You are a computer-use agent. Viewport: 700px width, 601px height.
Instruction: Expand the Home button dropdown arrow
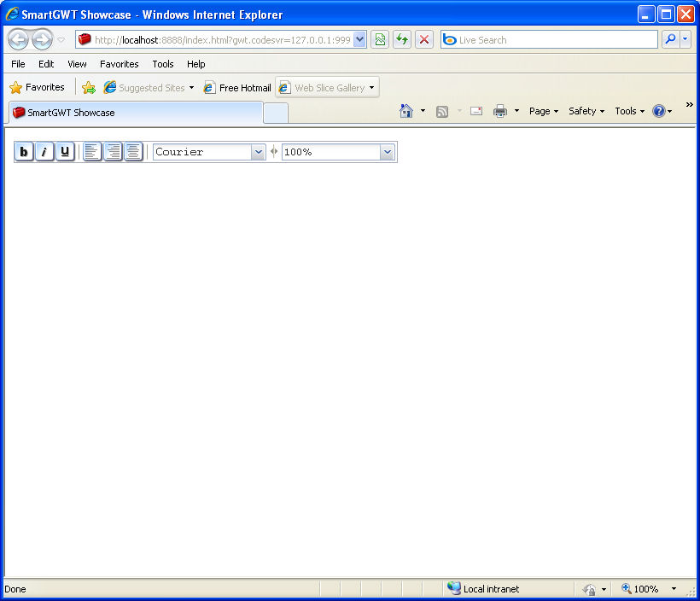[x=423, y=111]
